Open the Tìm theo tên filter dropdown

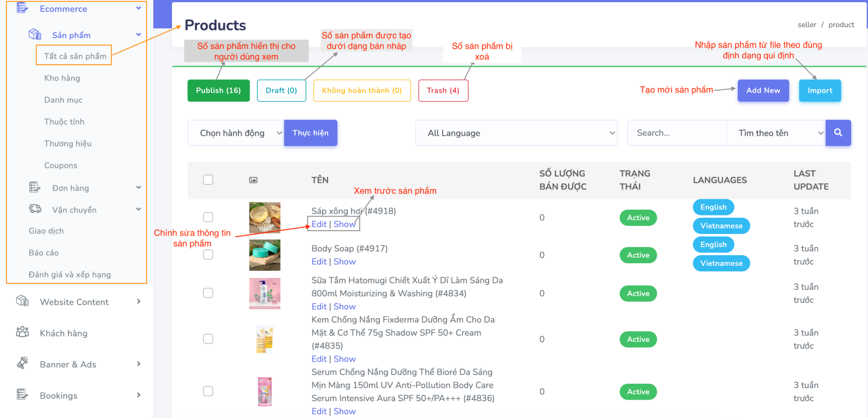tap(775, 133)
